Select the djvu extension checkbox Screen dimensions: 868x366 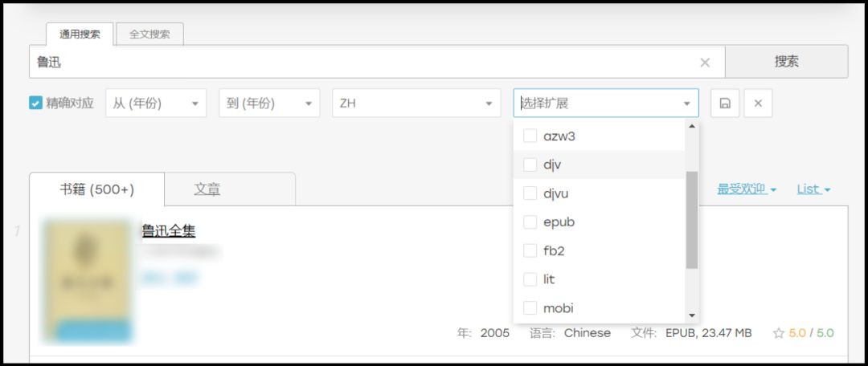530,193
